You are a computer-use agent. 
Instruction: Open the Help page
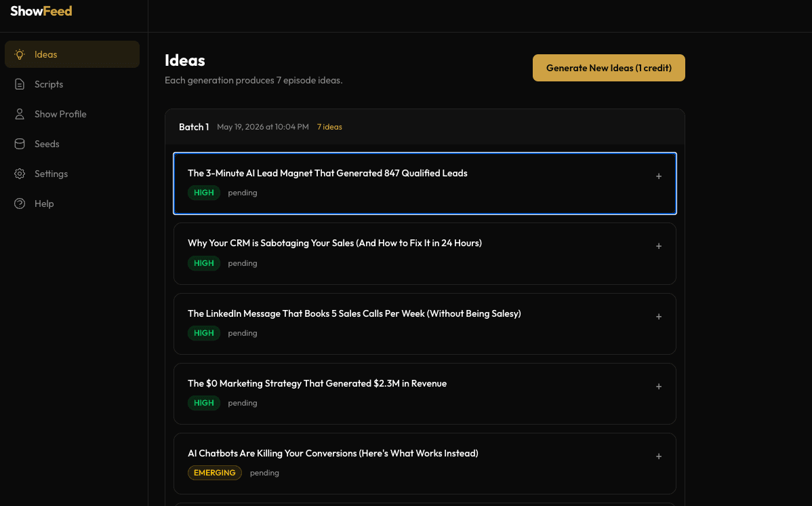72,203
